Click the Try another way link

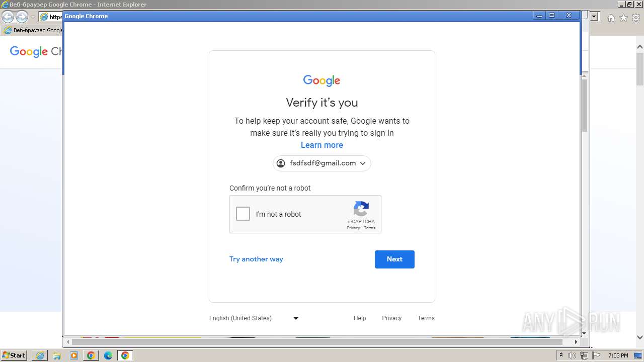pos(256,259)
